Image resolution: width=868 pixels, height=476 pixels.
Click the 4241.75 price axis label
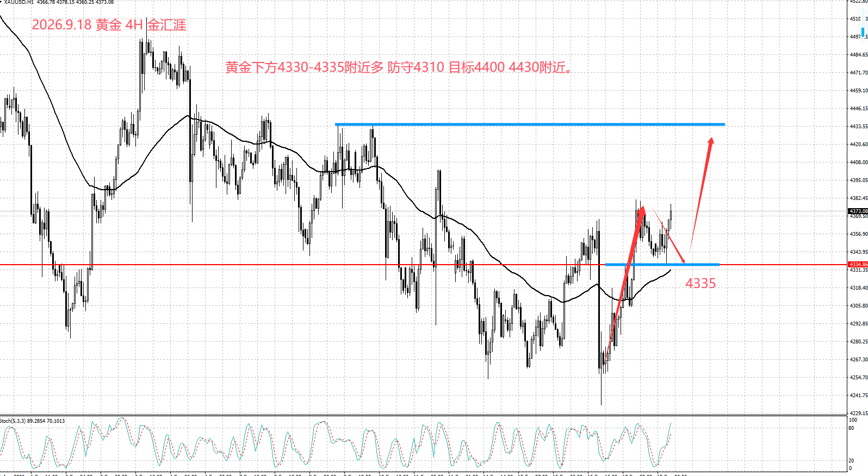click(859, 396)
